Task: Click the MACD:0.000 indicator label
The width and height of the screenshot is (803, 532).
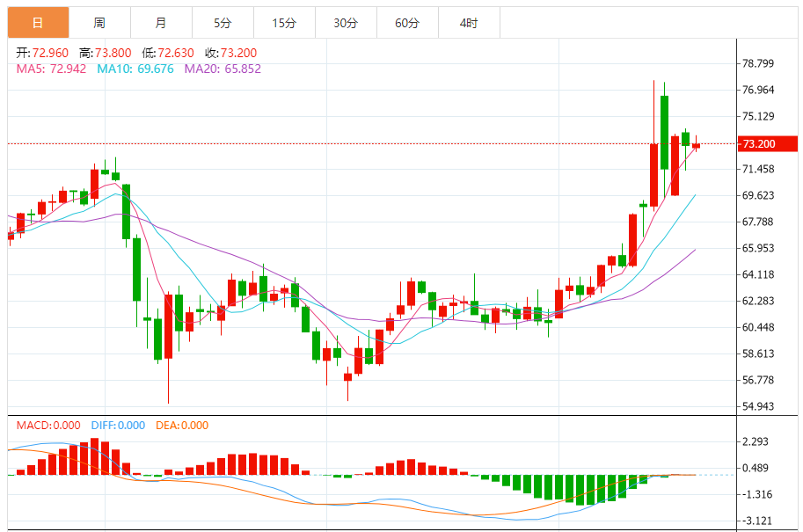Action: tap(48, 426)
